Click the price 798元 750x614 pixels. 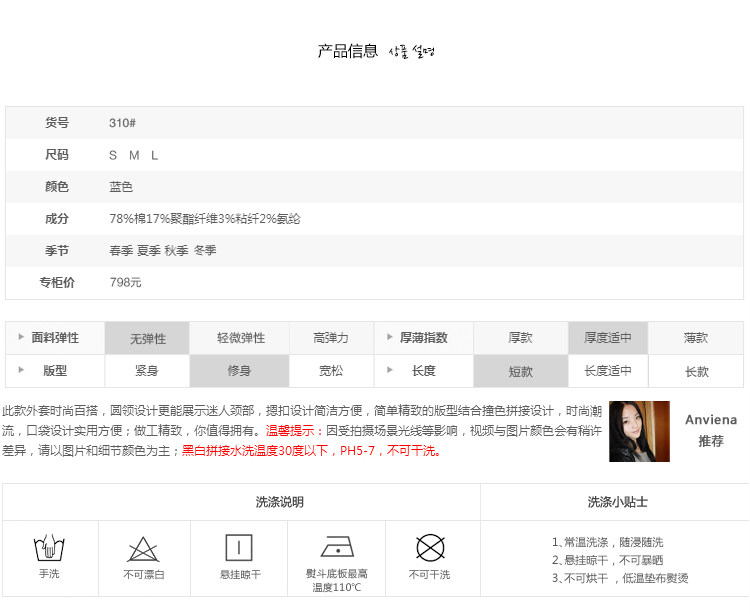pos(125,282)
